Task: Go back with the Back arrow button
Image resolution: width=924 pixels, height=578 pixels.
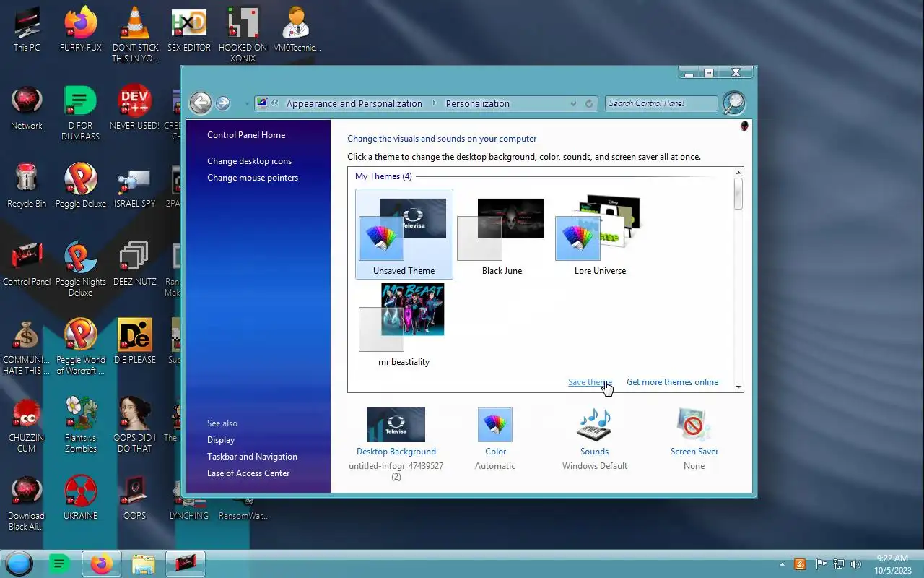Action: tap(201, 103)
